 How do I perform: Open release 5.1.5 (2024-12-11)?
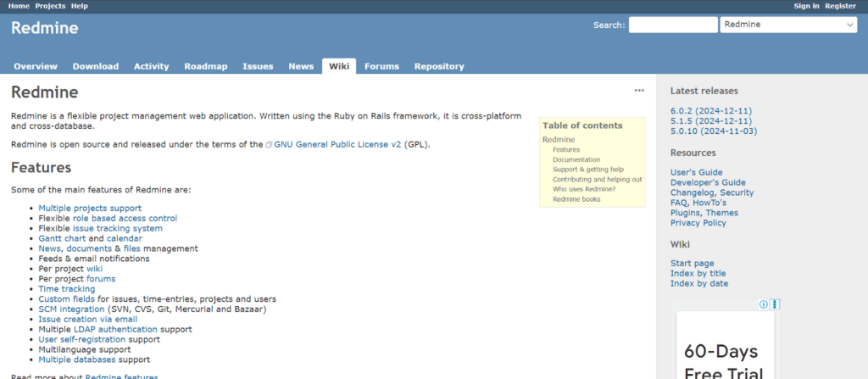(x=711, y=120)
